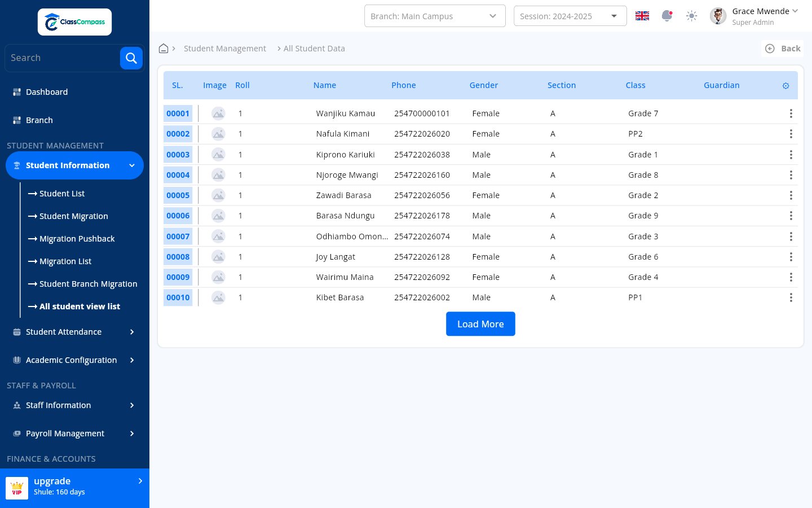812x508 pixels.
Task: Click the Back button
Action: [x=783, y=49]
